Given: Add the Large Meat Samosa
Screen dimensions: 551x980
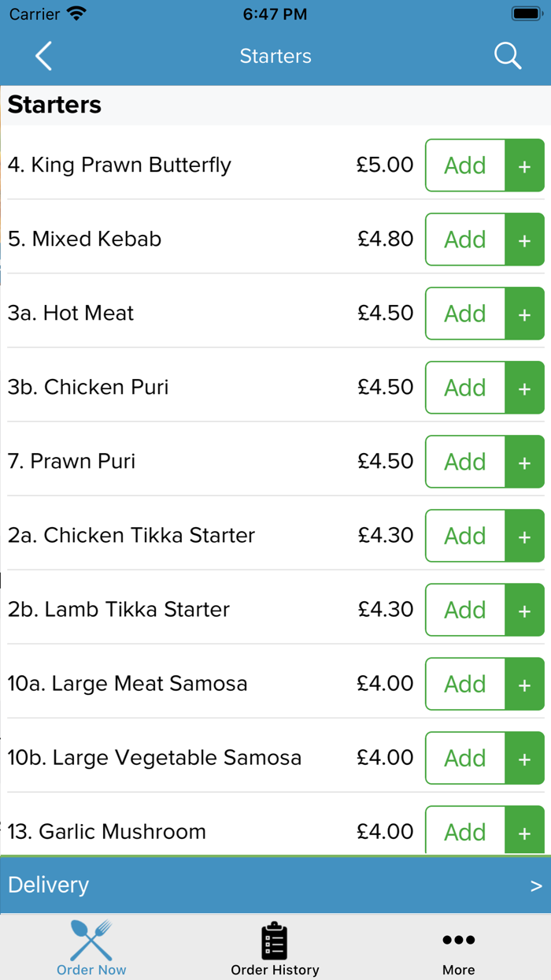Looking at the screenshot, I should pos(464,684).
